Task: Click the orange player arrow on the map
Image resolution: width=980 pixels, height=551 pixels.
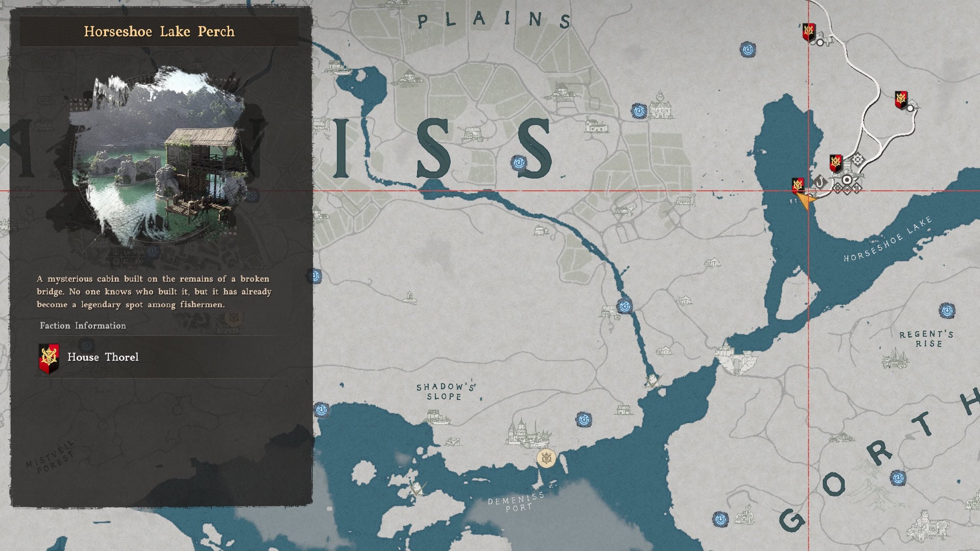Action: pos(806,201)
